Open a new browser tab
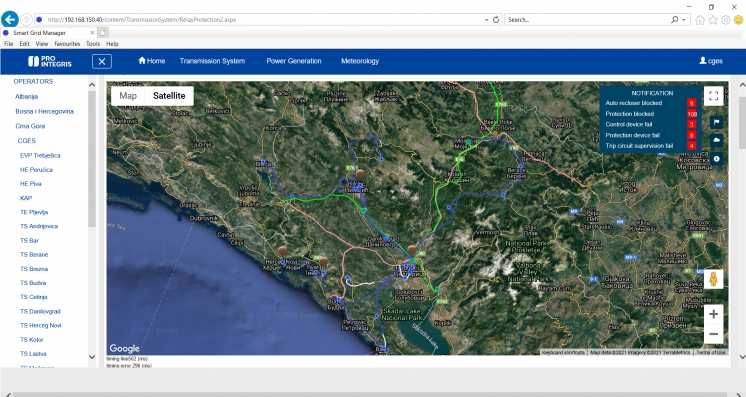Screen dimensions: 746x397 click(x=103, y=32)
